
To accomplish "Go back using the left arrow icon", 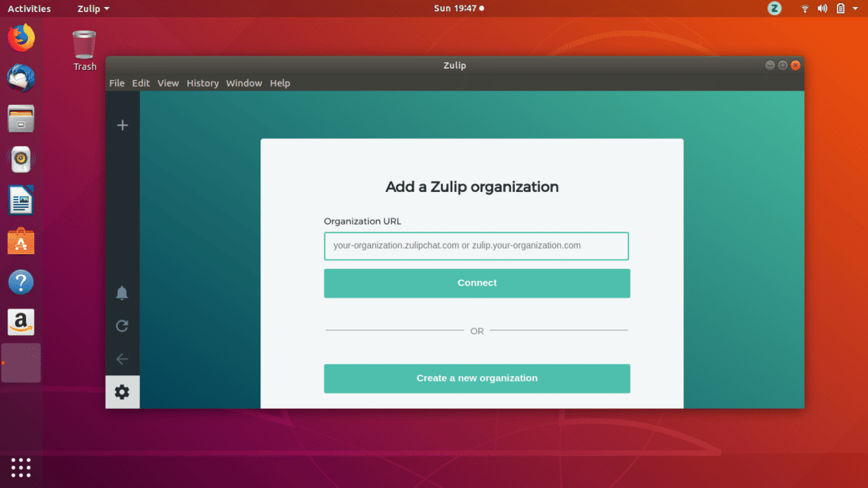I will coord(122,359).
